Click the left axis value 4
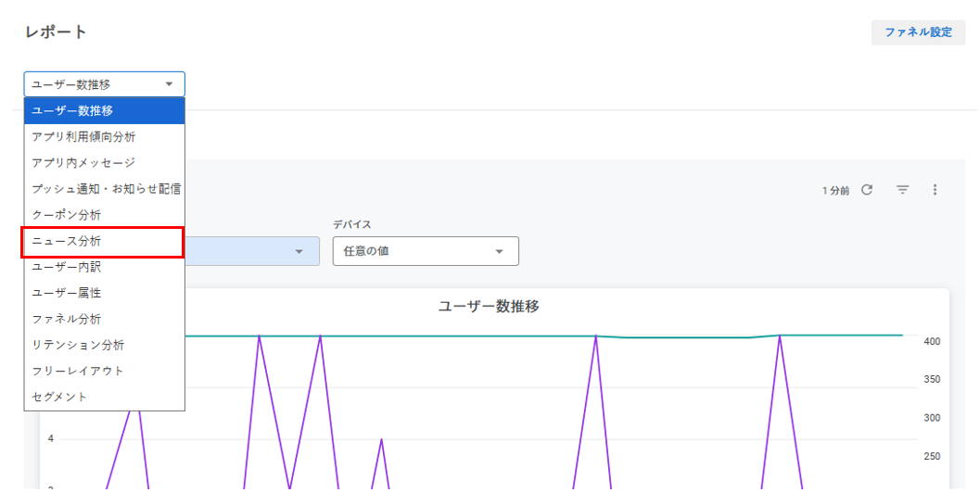980x493 pixels. [x=51, y=439]
